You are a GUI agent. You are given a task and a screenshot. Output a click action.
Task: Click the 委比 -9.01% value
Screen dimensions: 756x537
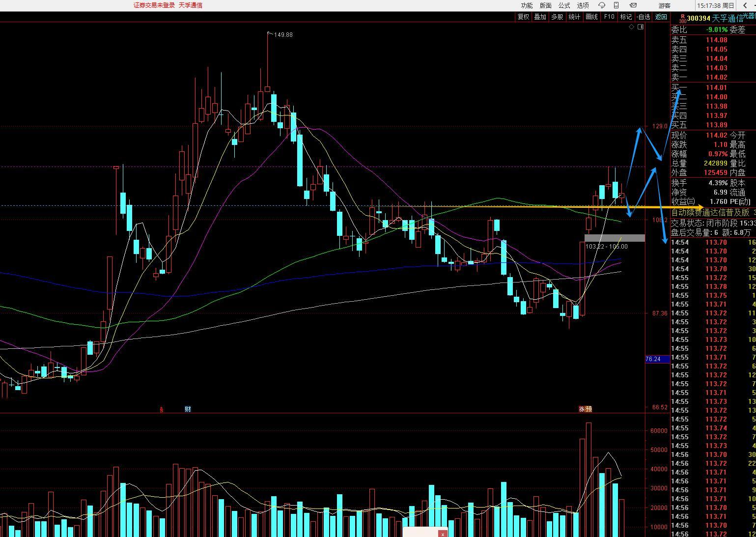point(717,30)
